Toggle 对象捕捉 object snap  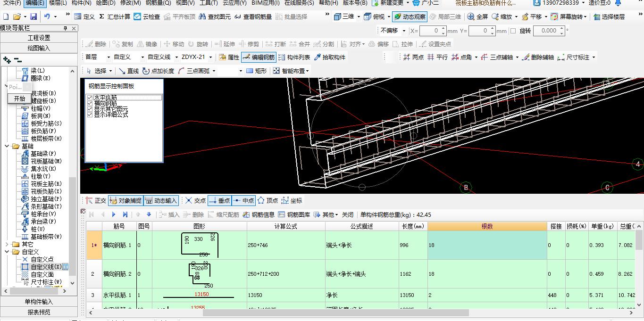(125, 200)
